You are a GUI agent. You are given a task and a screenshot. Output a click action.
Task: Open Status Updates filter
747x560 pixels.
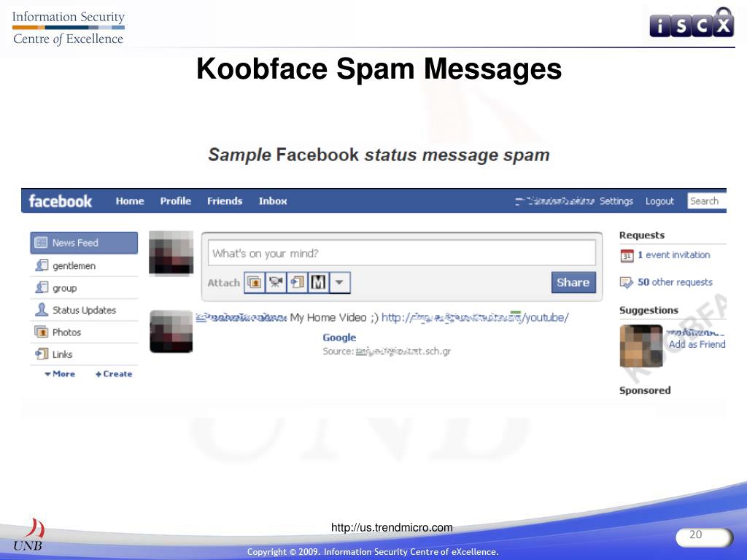pos(84,310)
